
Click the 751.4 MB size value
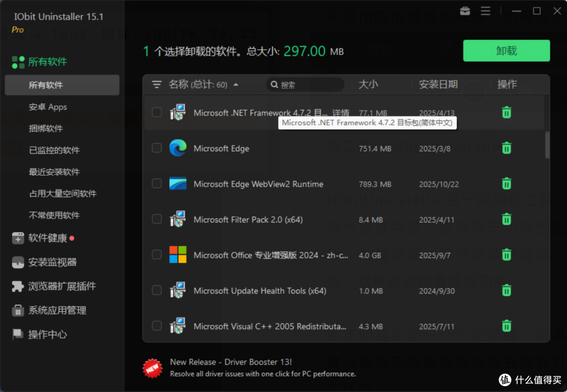coord(375,149)
